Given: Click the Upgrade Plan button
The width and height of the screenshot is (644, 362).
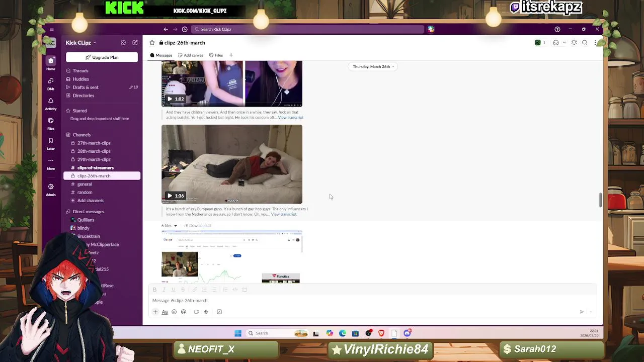Looking at the screenshot, I should coord(102,57).
